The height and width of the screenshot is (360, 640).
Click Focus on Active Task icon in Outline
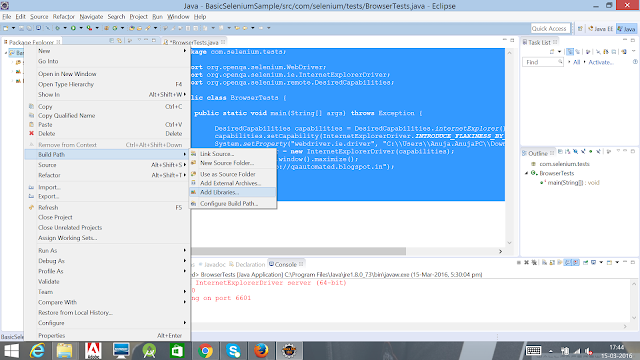(609, 152)
